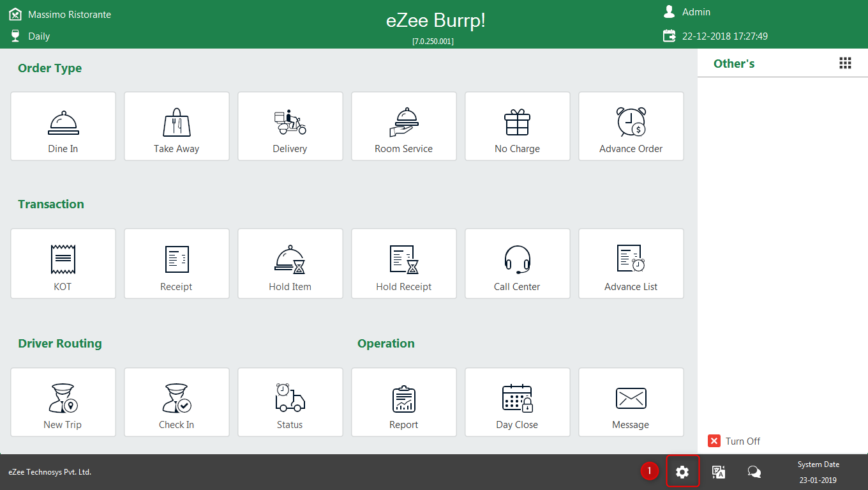Click the Admin user icon
The height and width of the screenshot is (490, 868).
[x=669, y=11]
